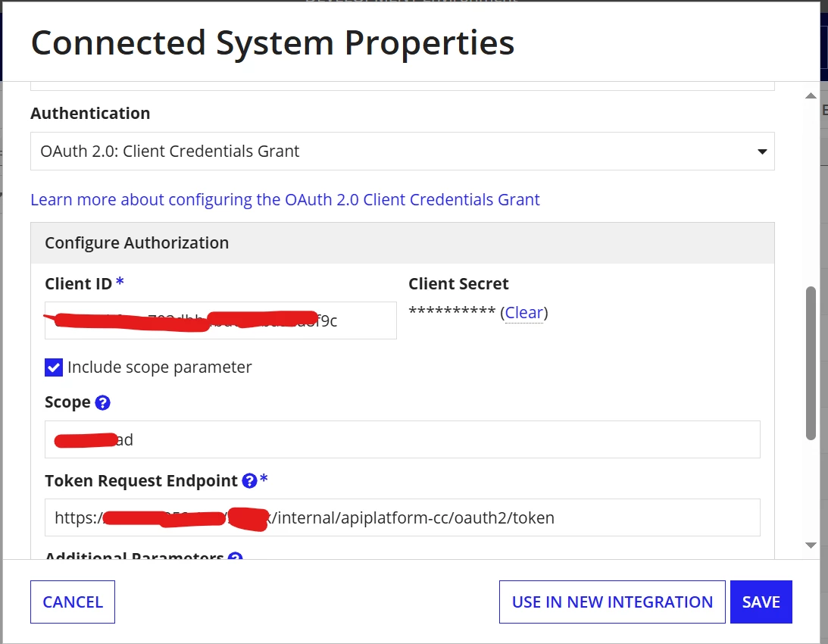This screenshot has height=644, width=828.
Task: Open the OAuth 2.0 Client Credentials Grant learn more link
Action: click(x=285, y=200)
